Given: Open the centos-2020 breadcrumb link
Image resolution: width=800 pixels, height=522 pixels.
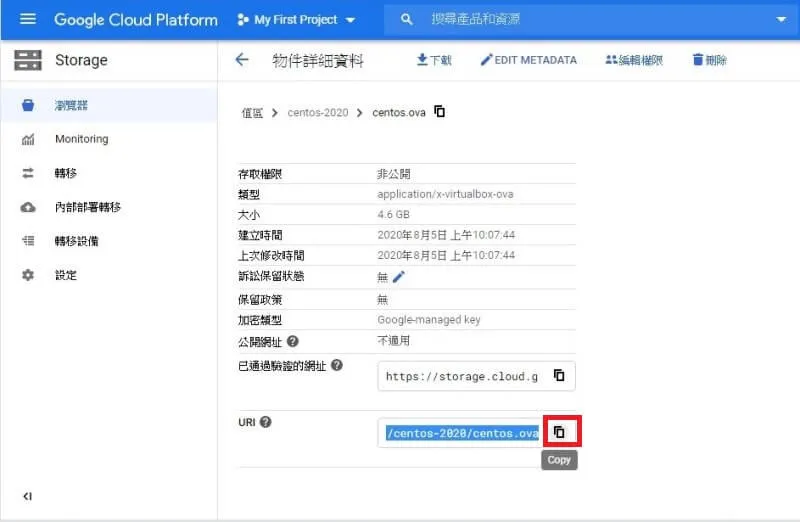Looking at the screenshot, I should point(318,112).
